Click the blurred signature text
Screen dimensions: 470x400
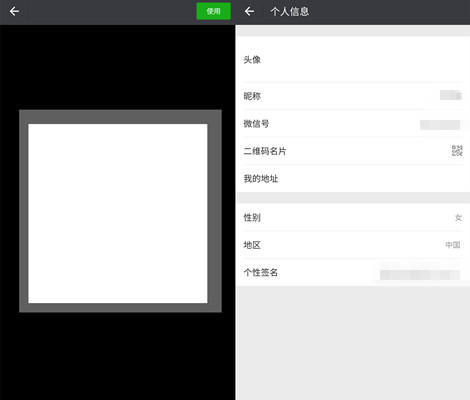pos(420,275)
